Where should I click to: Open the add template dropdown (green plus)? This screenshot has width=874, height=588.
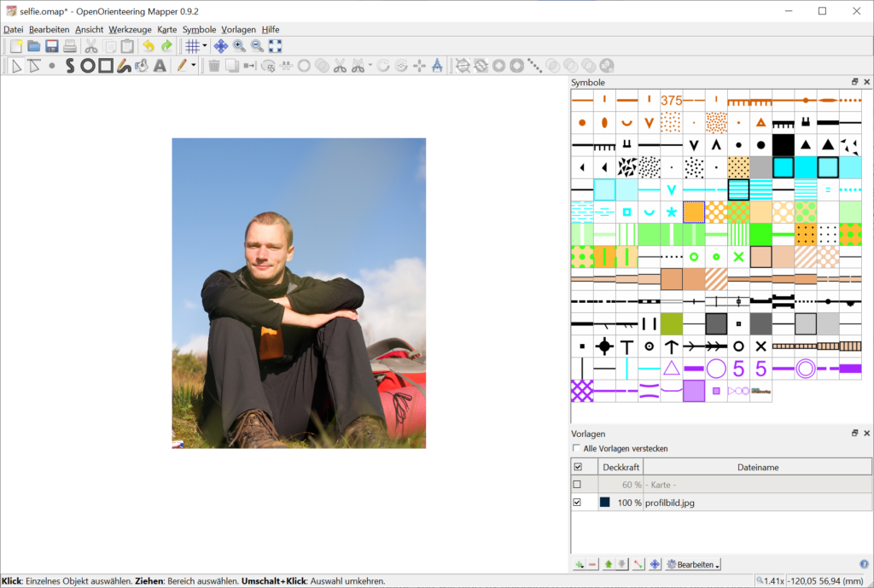pyautogui.click(x=580, y=564)
